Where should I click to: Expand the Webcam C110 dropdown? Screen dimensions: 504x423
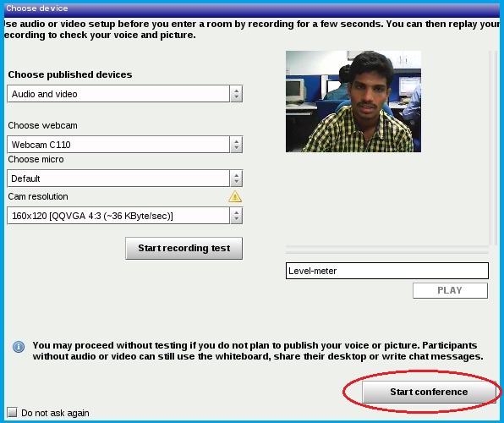pos(124,145)
